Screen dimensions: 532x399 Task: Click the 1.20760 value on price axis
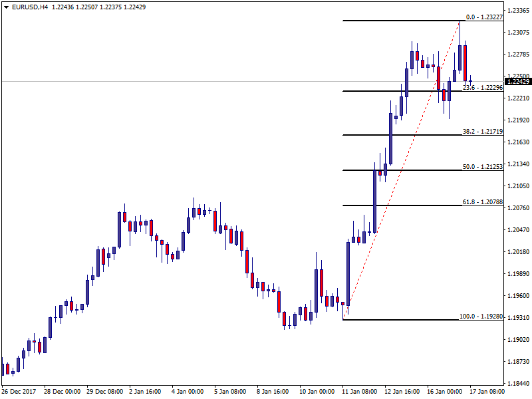517,208
